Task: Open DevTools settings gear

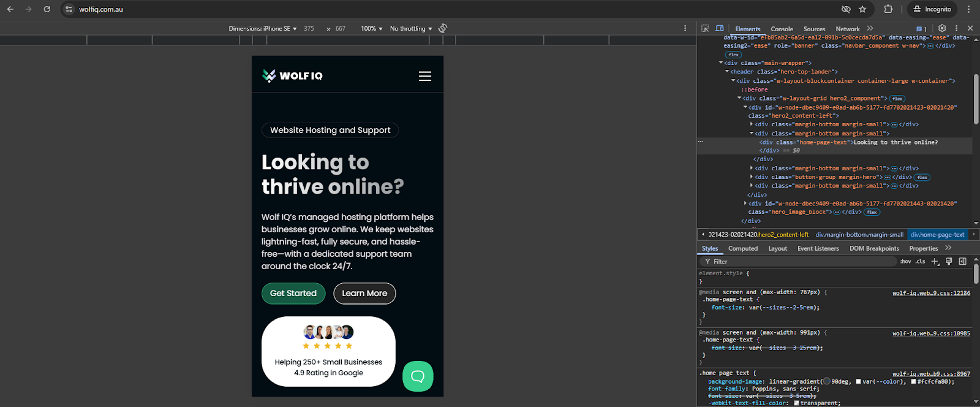Action: click(942, 28)
